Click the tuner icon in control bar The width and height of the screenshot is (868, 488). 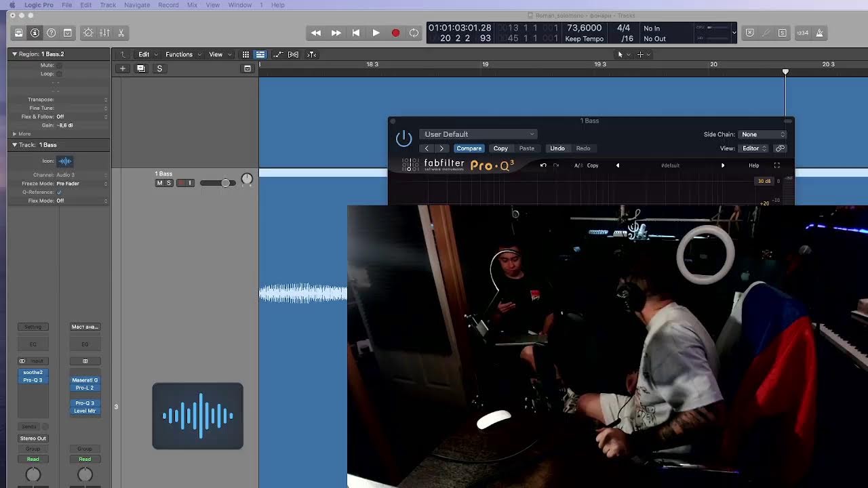coord(766,33)
